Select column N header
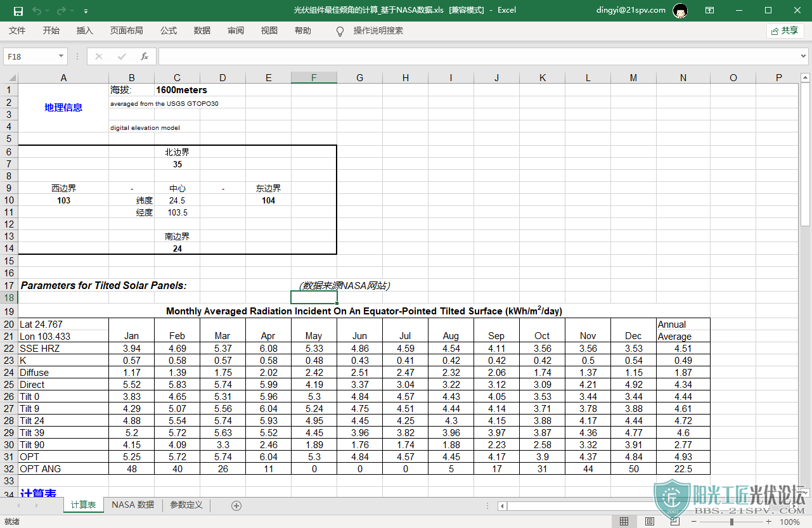This screenshot has width=812, height=528. [683, 77]
